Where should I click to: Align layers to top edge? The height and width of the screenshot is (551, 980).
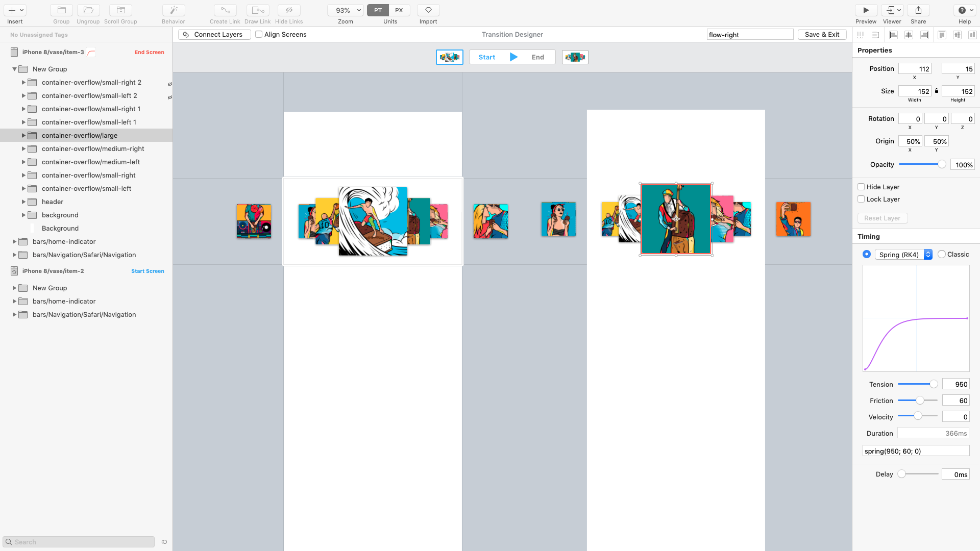pos(942,35)
